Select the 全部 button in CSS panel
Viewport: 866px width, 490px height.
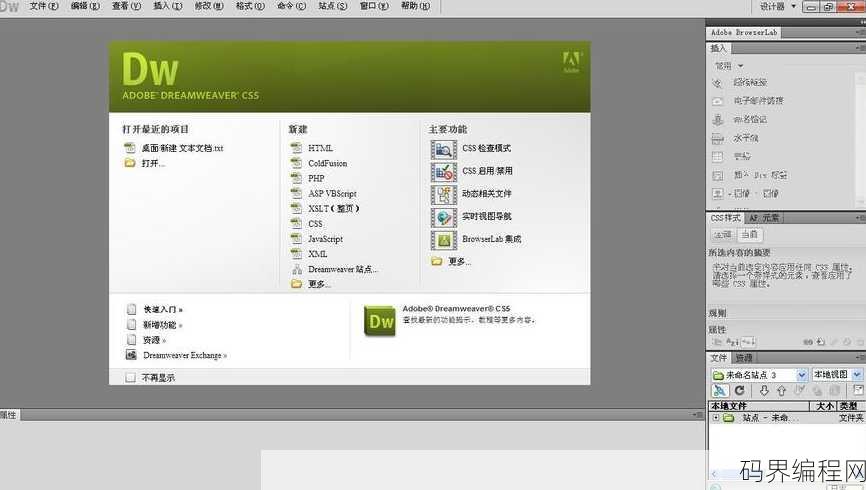click(722, 235)
